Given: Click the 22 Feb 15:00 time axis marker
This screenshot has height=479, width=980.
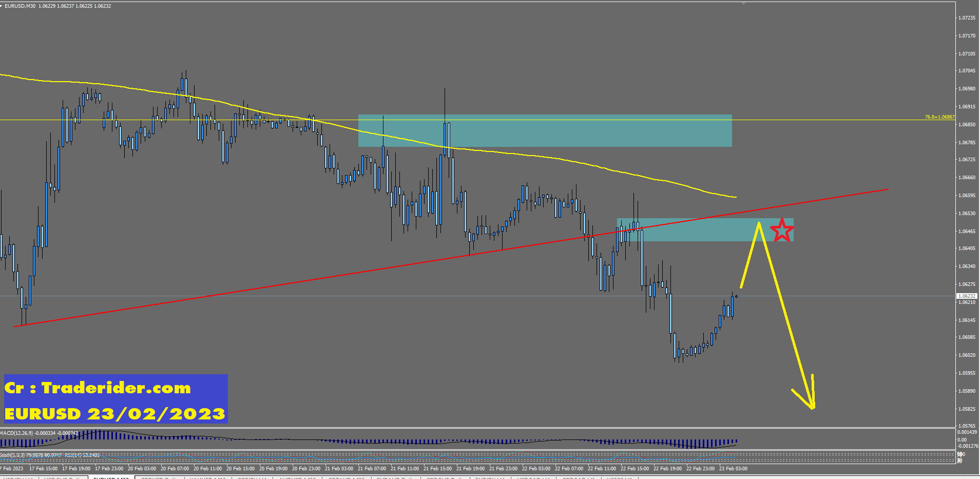Looking at the screenshot, I should point(635,468).
